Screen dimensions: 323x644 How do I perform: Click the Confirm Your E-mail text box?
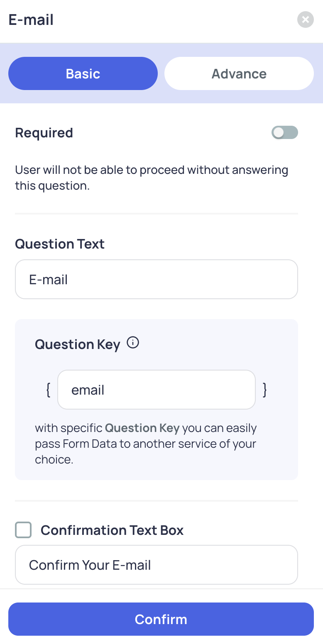point(157,565)
